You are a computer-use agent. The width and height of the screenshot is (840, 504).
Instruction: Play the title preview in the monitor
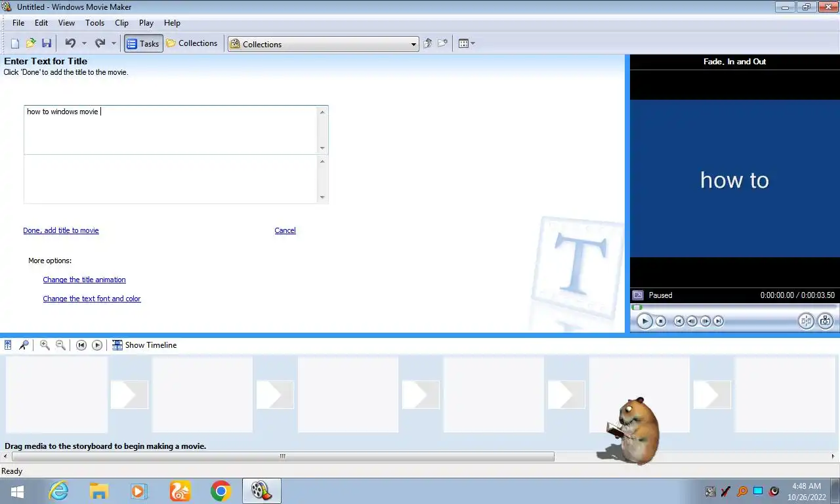pyautogui.click(x=644, y=321)
